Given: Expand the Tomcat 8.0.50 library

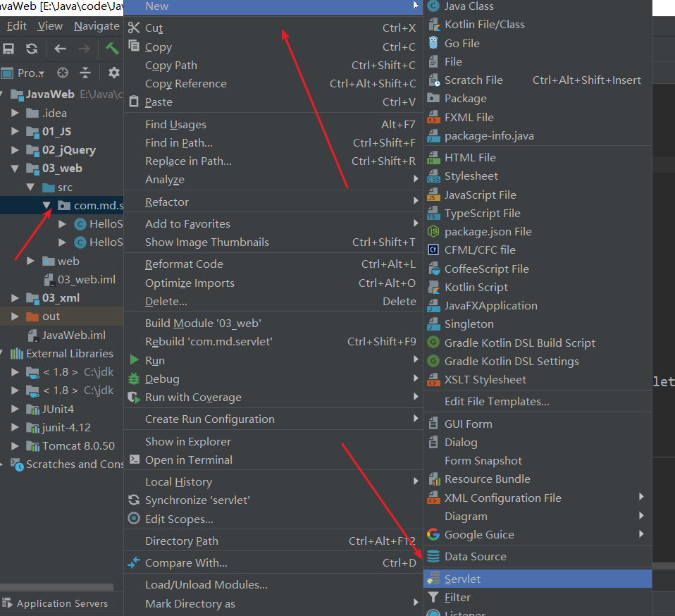Looking at the screenshot, I should click(x=15, y=446).
